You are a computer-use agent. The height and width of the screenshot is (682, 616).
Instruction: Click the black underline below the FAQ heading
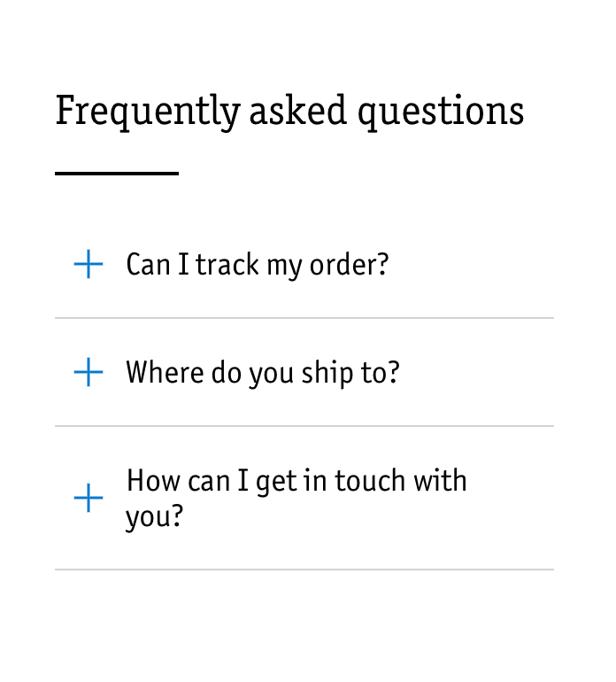pyautogui.click(x=117, y=174)
